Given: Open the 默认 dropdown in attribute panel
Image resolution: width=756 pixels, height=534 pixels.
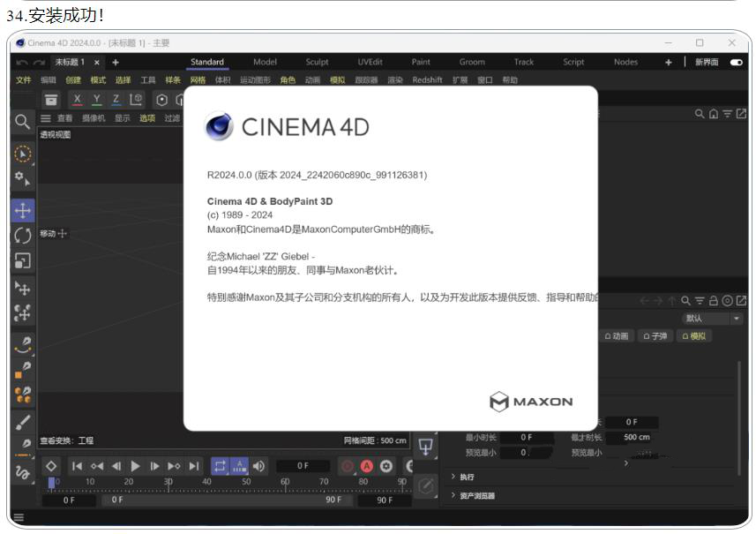Looking at the screenshot, I should pyautogui.click(x=712, y=319).
